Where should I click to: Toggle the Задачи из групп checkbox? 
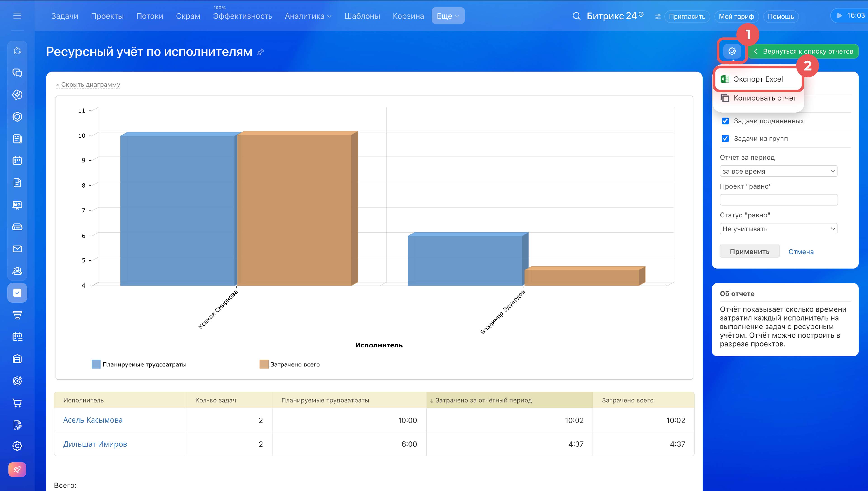click(x=725, y=139)
